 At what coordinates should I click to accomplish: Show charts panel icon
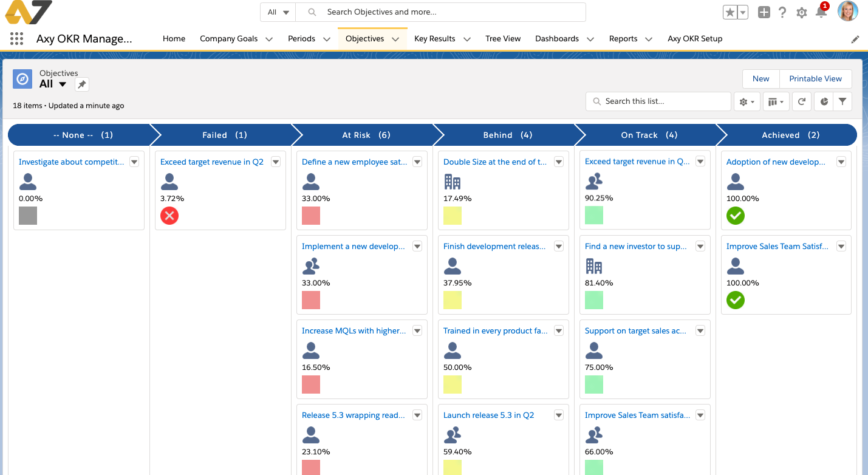pos(824,101)
